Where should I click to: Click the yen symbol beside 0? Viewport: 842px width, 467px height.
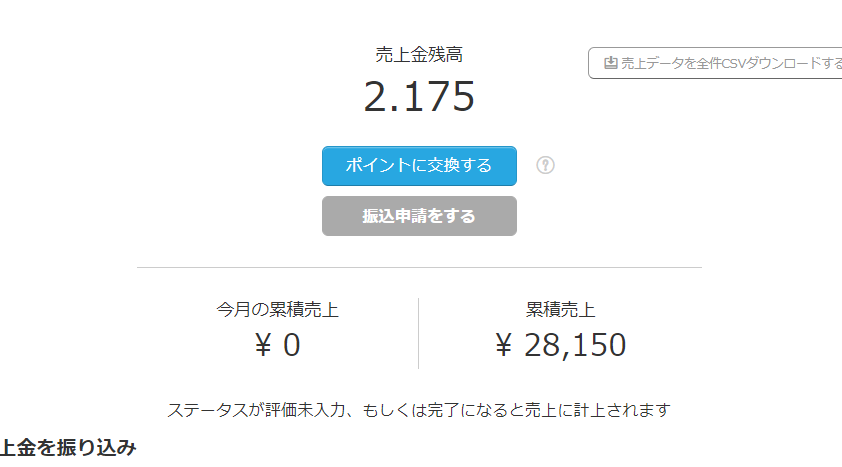coord(263,345)
